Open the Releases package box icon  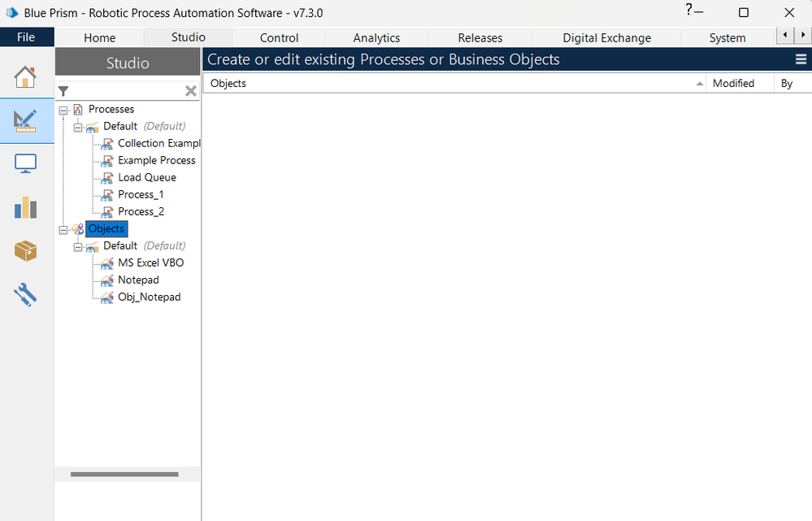click(25, 251)
